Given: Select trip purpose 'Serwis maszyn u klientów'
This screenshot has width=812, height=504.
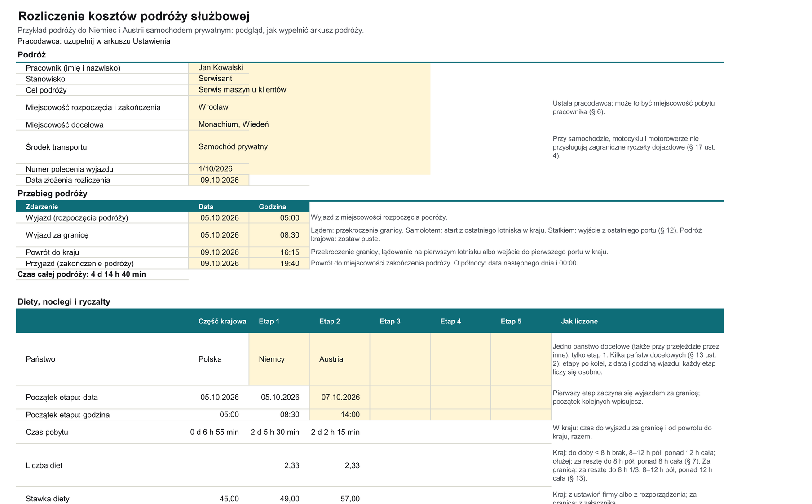Looking at the screenshot, I should pos(309,90).
